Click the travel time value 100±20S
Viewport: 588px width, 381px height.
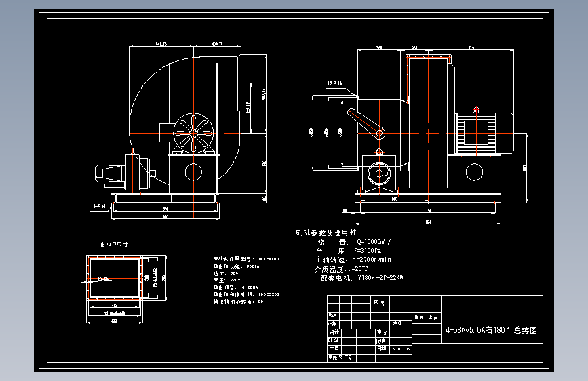[x=269, y=294]
